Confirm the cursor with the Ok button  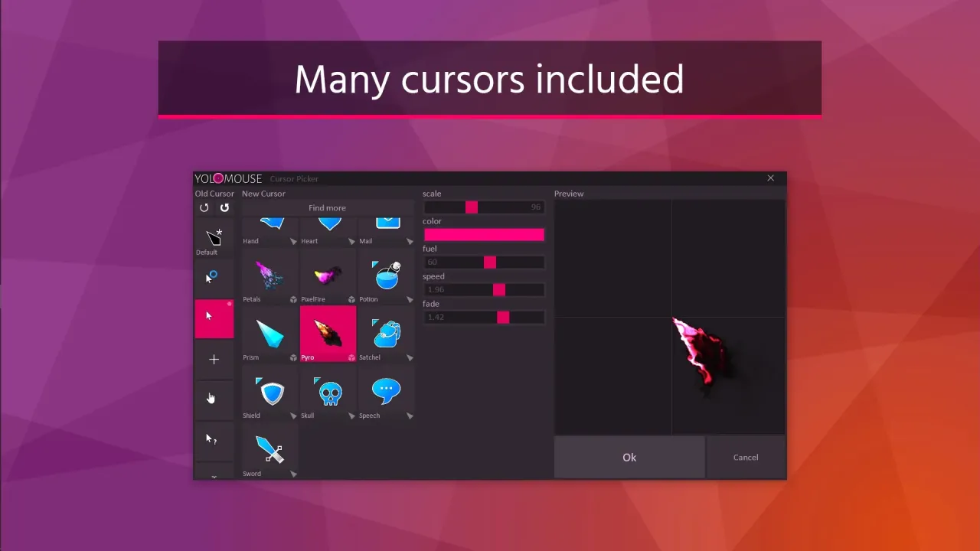coord(629,457)
